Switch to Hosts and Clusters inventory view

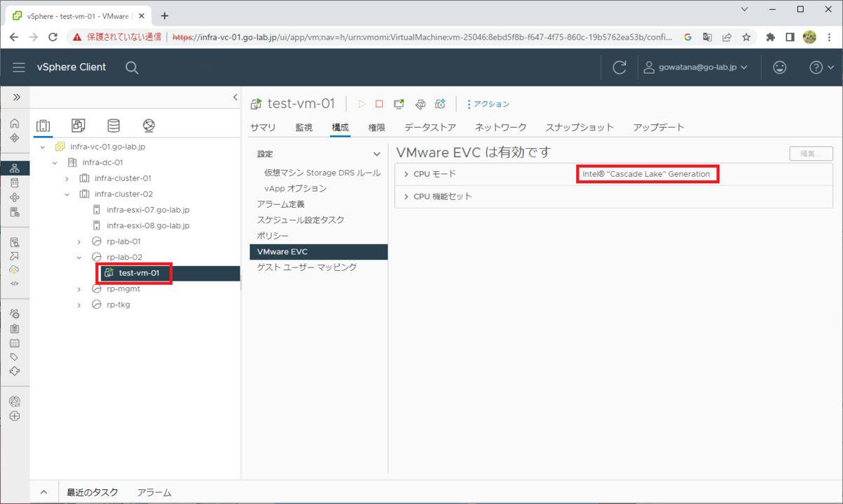[43, 126]
